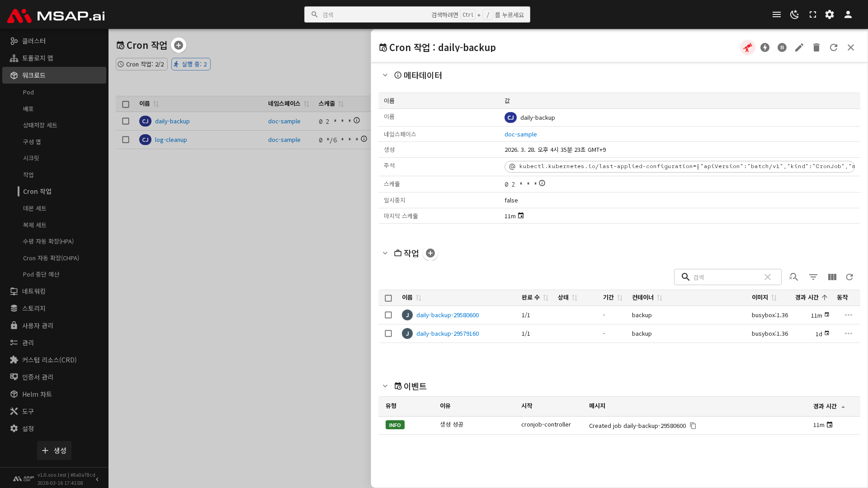Click the pencil edit icon for daily-backup
868x488 pixels.
pos(799,47)
